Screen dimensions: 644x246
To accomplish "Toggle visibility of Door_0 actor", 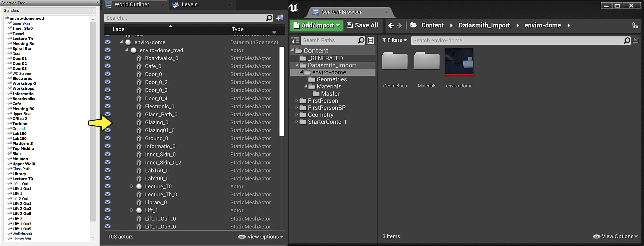I will coord(108,74).
